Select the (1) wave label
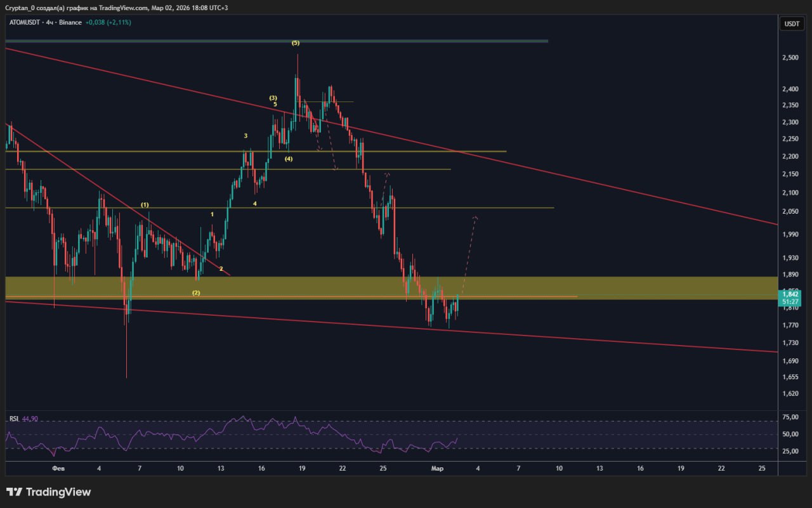 tap(145, 205)
